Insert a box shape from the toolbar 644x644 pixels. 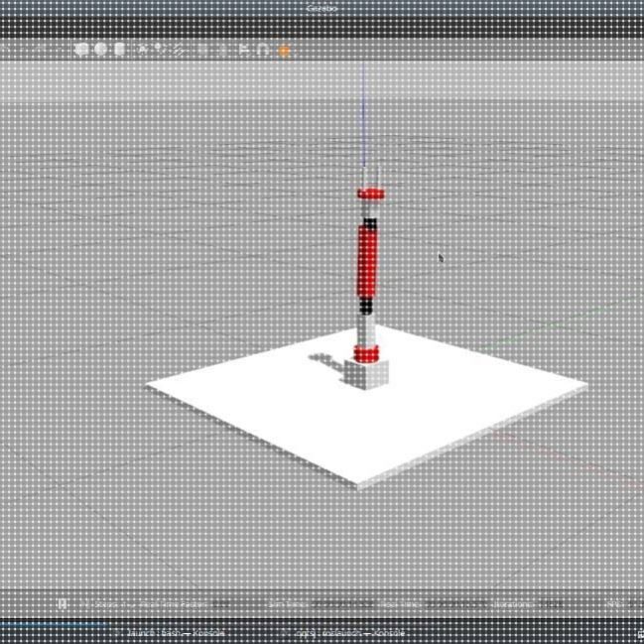click(x=81, y=50)
